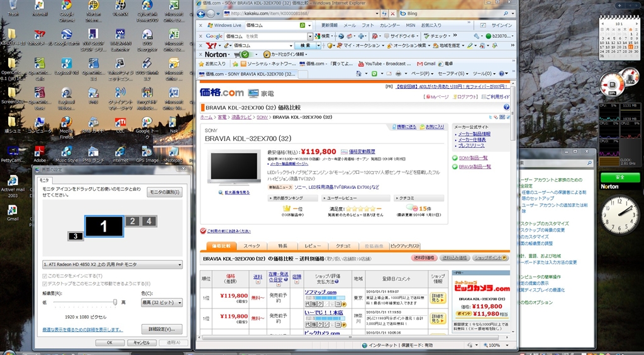Click the optimal display details link
The image size is (644, 355).
click(82, 330)
